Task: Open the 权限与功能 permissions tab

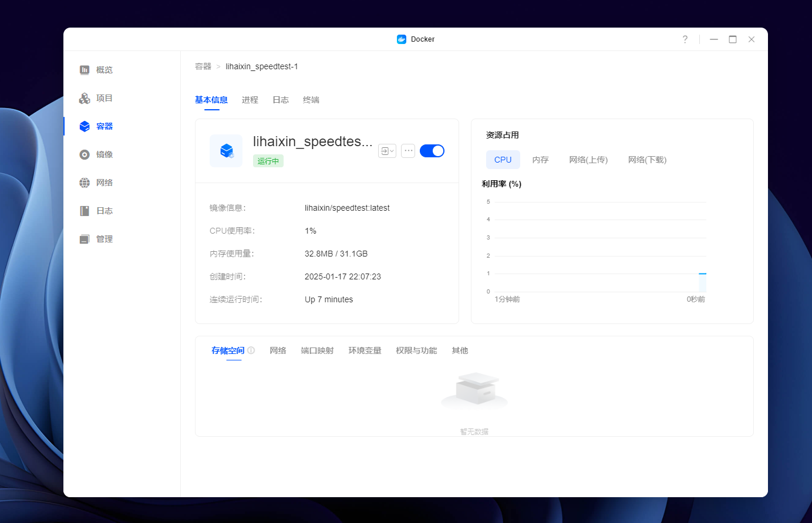Action: [x=416, y=350]
